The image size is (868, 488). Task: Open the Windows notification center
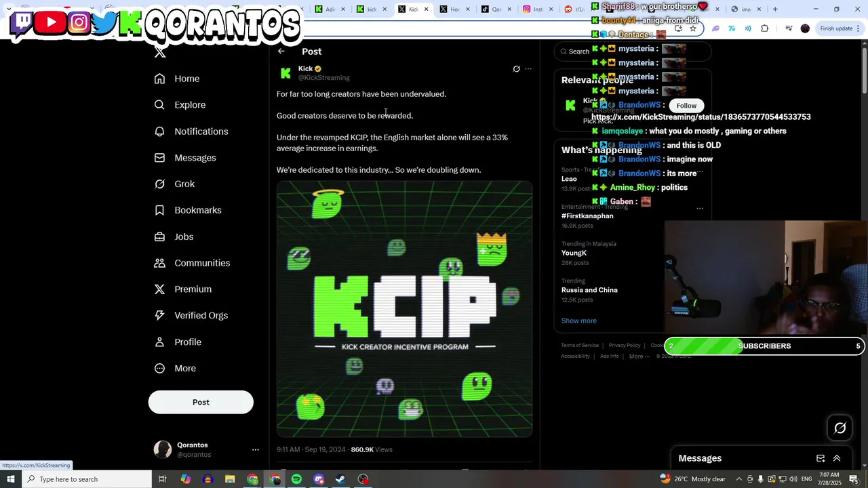[x=854, y=479]
